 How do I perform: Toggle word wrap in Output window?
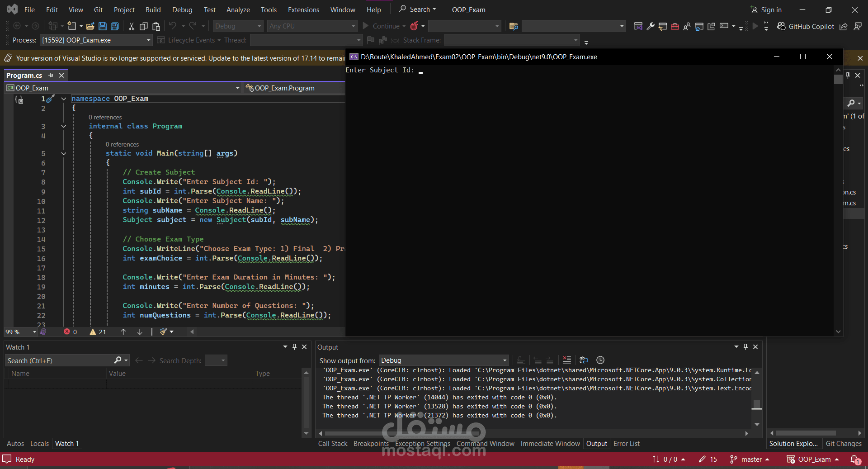pos(583,360)
